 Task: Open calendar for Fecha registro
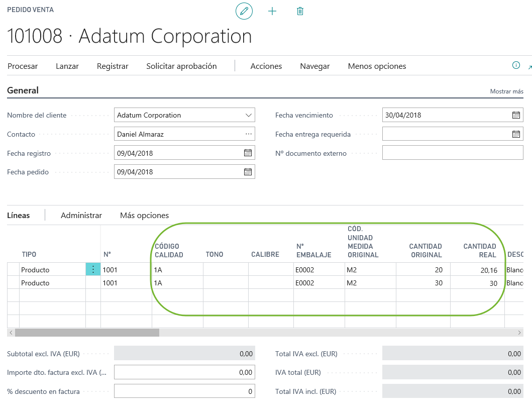pos(248,153)
